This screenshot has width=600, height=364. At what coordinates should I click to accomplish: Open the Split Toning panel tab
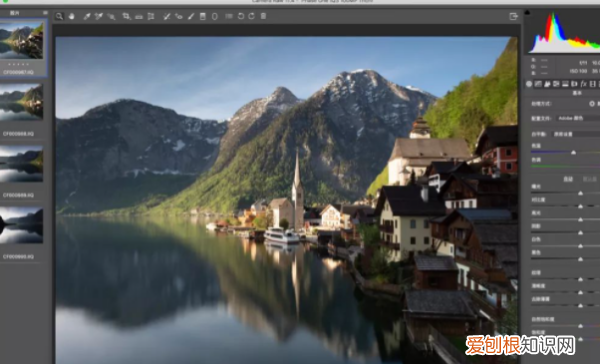click(565, 84)
